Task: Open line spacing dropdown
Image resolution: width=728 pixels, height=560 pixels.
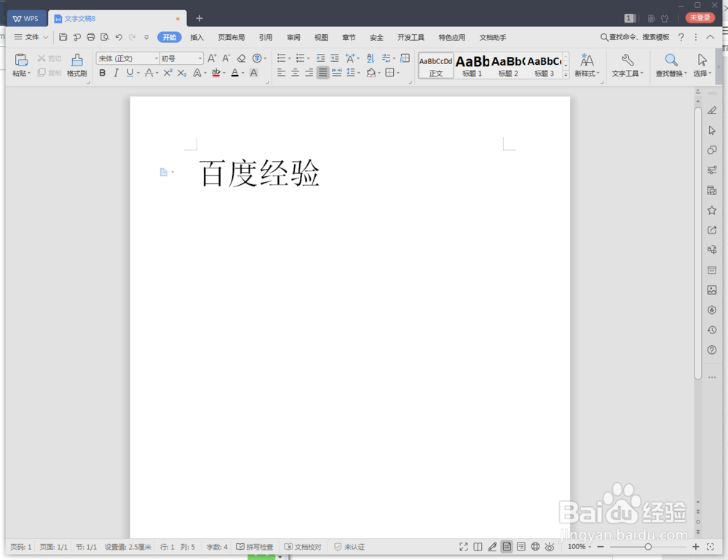Action: tap(358, 73)
